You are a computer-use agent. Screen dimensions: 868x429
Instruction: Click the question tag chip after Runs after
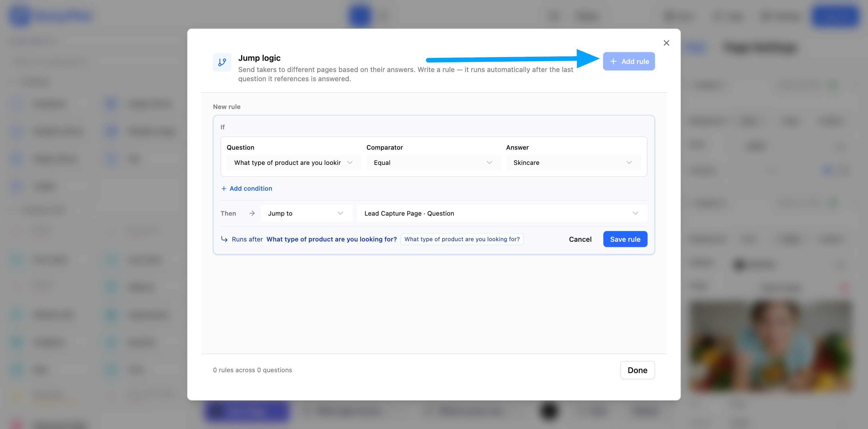(462, 239)
